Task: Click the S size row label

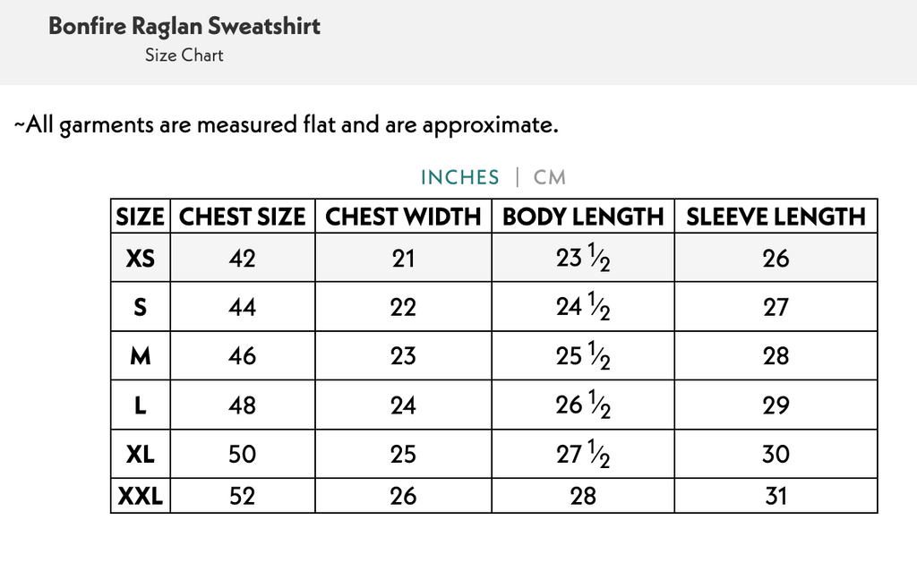Action: click(141, 307)
